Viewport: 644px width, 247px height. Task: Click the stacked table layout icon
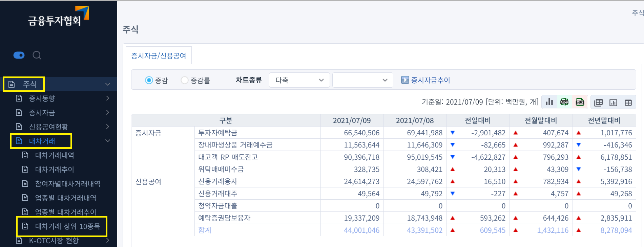(599, 103)
